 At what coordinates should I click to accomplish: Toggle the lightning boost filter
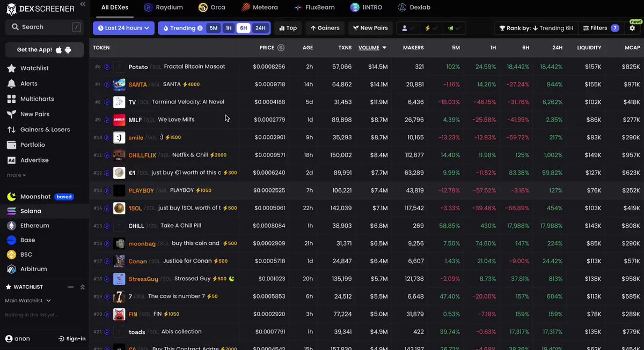tap(431, 28)
